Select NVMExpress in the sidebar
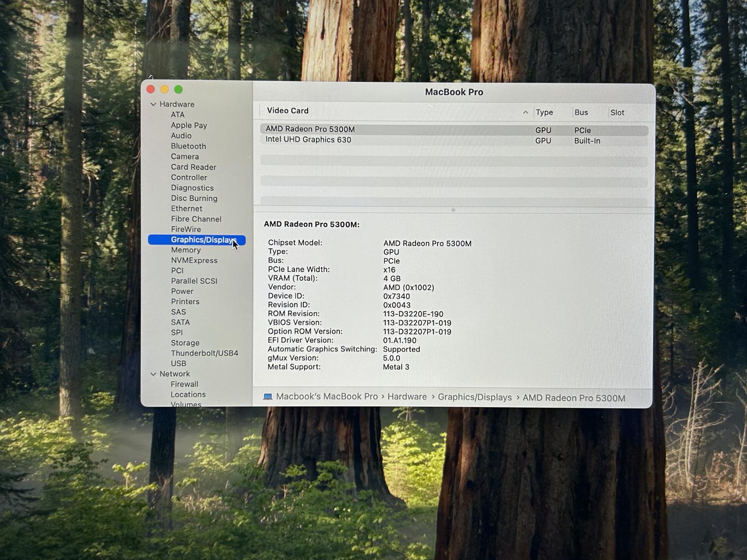 [x=194, y=260]
